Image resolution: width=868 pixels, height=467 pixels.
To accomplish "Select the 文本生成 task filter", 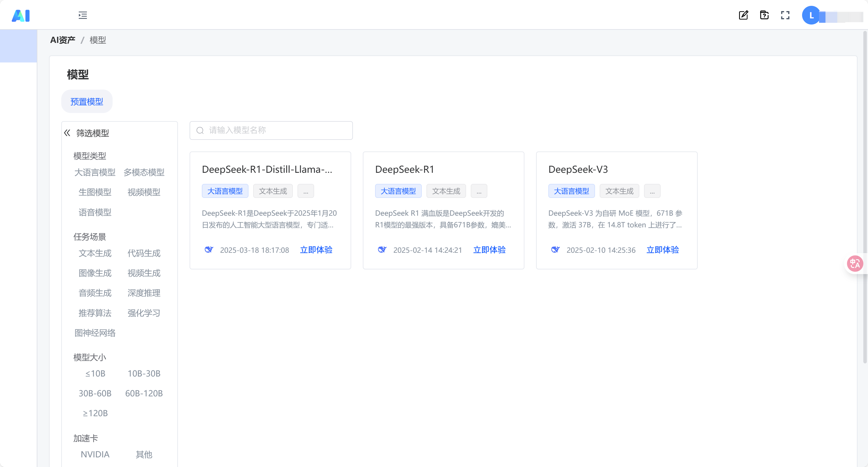I will coord(95,253).
